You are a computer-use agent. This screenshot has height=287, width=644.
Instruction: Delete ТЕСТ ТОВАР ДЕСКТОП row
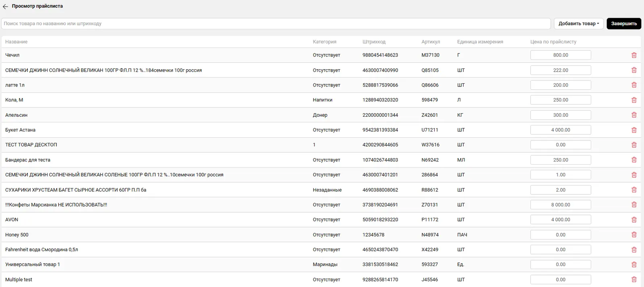634,145
